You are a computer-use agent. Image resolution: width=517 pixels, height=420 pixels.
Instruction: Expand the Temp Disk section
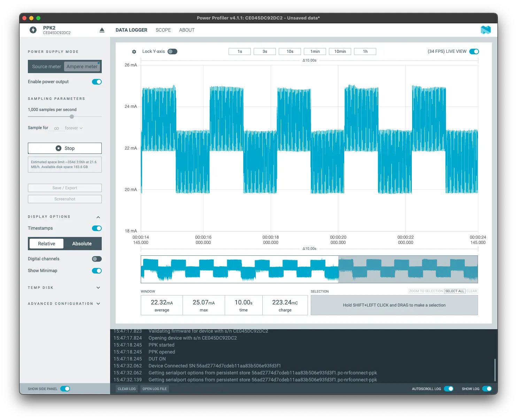coord(98,288)
